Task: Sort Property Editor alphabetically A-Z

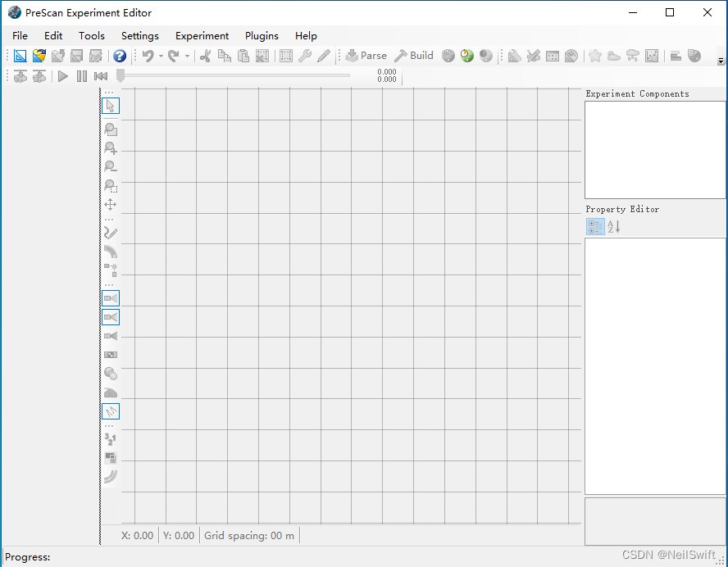Action: pos(614,227)
